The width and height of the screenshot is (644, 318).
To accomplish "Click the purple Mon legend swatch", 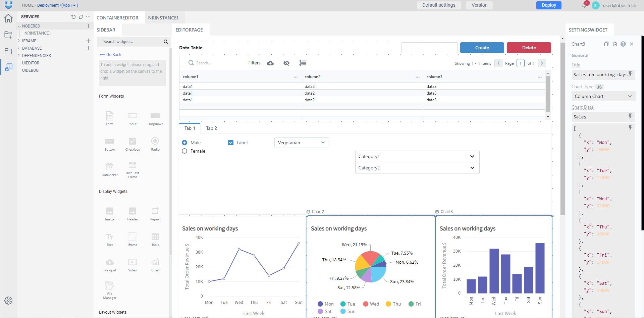I will point(320,304).
